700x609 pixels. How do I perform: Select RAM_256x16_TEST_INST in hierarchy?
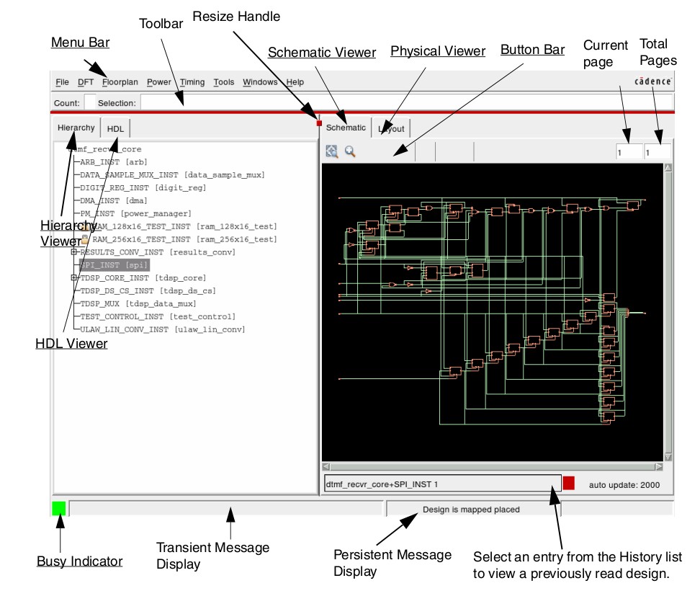[184, 239]
